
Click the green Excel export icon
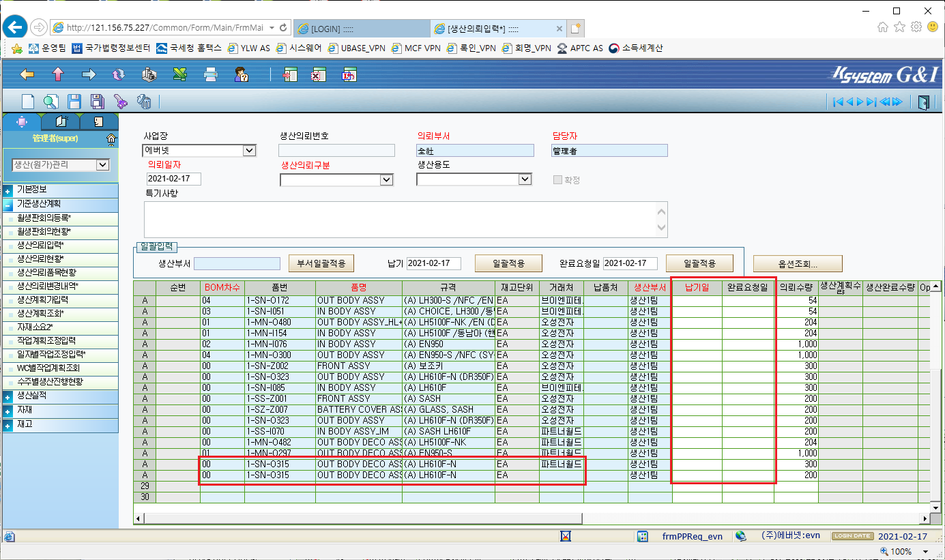[x=179, y=74]
